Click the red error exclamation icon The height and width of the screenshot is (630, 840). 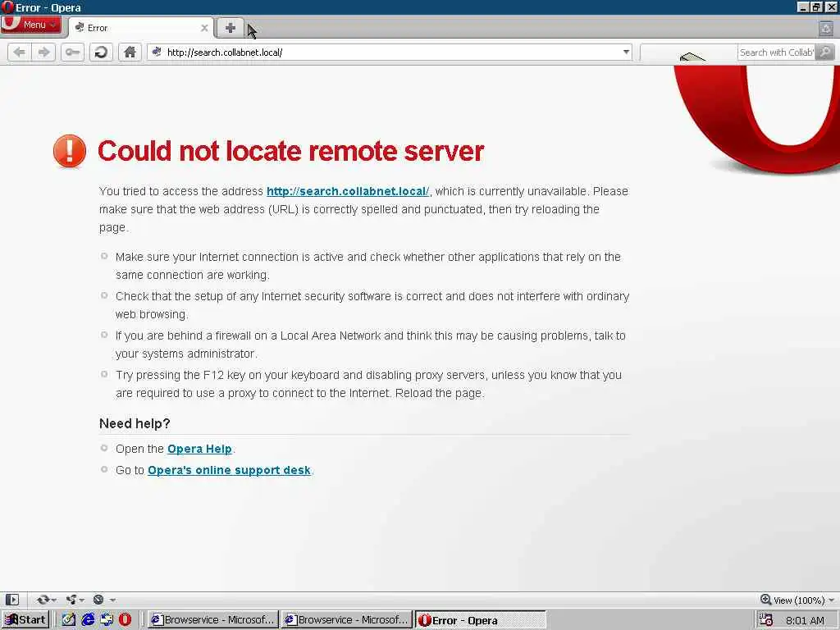[x=70, y=151]
